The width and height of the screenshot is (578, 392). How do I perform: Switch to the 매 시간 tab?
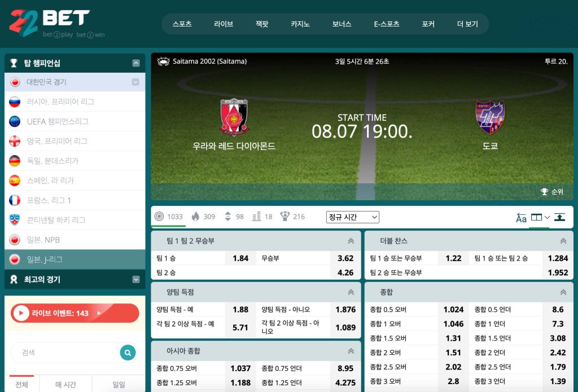(65, 384)
